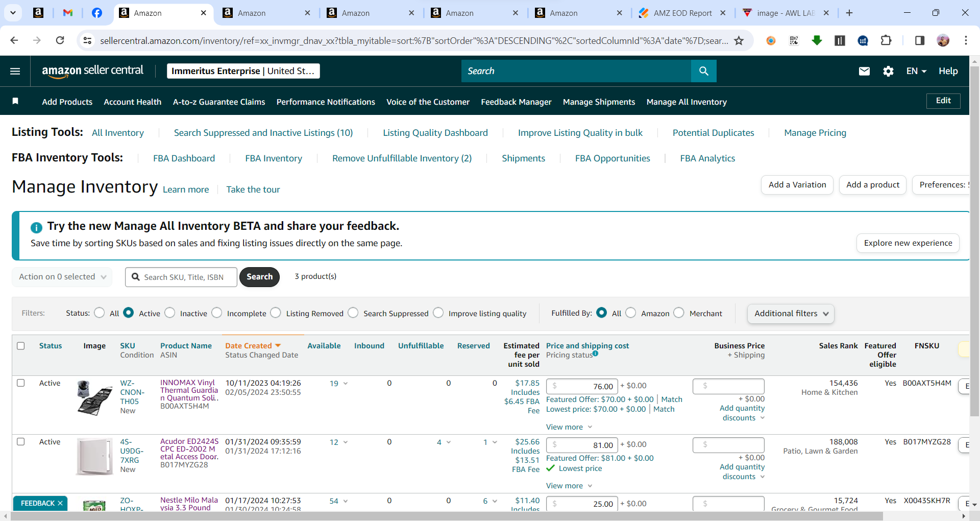Click the site information icon in address bar

pos(88,40)
